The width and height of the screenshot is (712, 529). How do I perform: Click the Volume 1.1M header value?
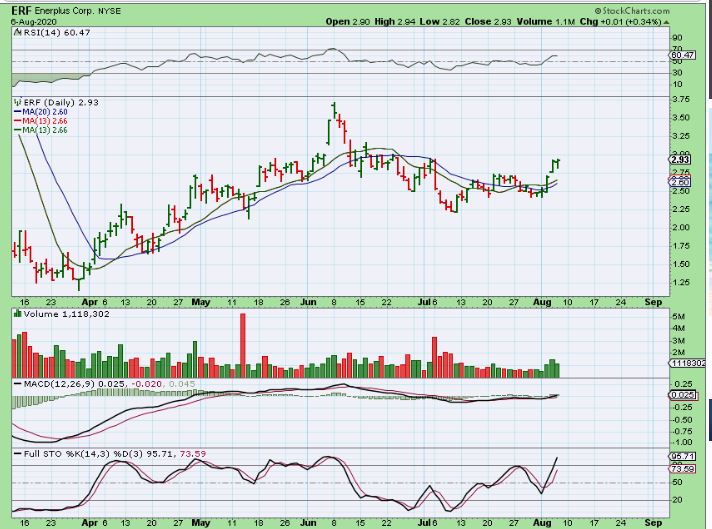(x=546, y=22)
